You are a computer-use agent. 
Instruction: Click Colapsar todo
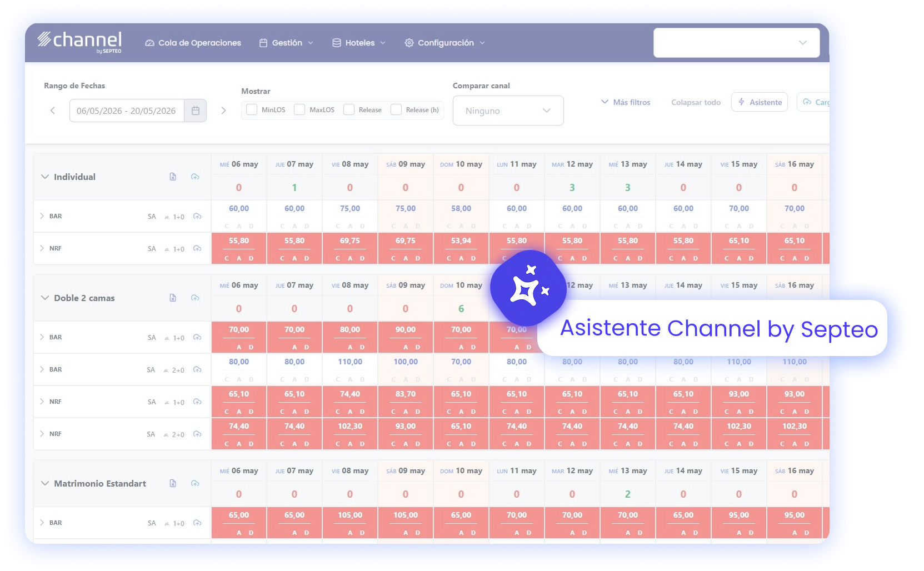[x=696, y=102]
